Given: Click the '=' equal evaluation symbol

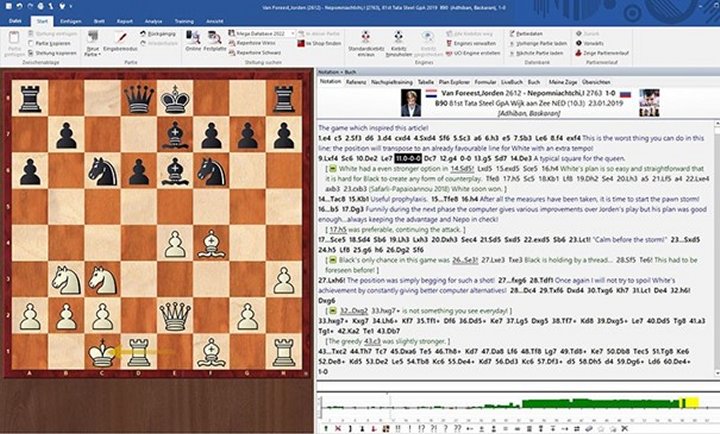Looking at the screenshot, I should click(505, 428).
